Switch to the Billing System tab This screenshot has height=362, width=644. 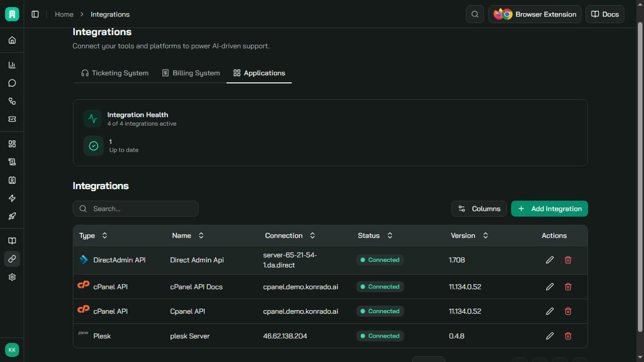pyautogui.click(x=191, y=73)
